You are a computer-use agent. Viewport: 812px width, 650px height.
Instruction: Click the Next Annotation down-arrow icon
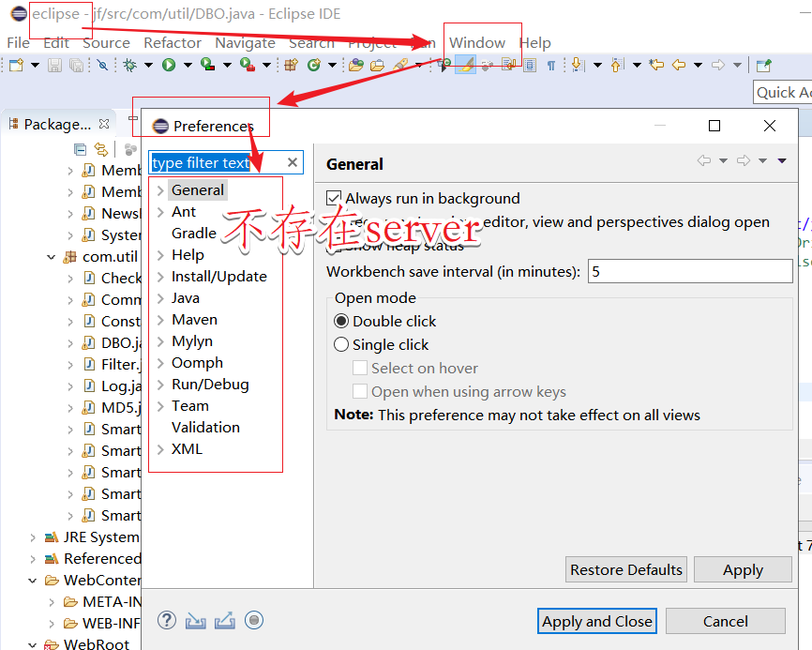click(x=577, y=66)
